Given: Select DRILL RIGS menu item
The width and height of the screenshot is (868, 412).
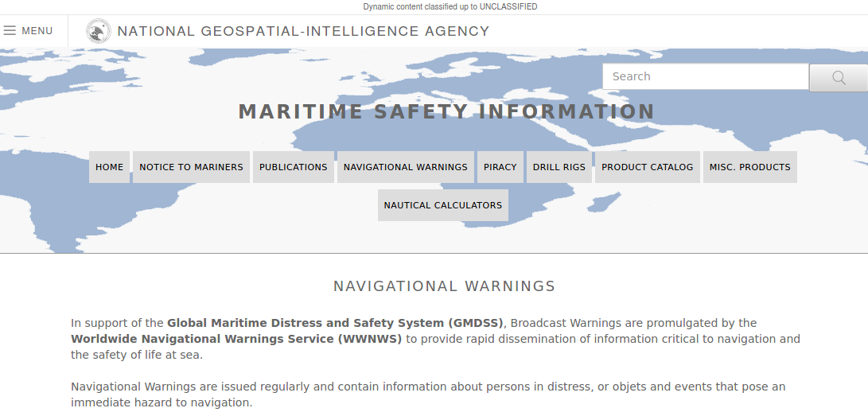Looking at the screenshot, I should tap(559, 167).
